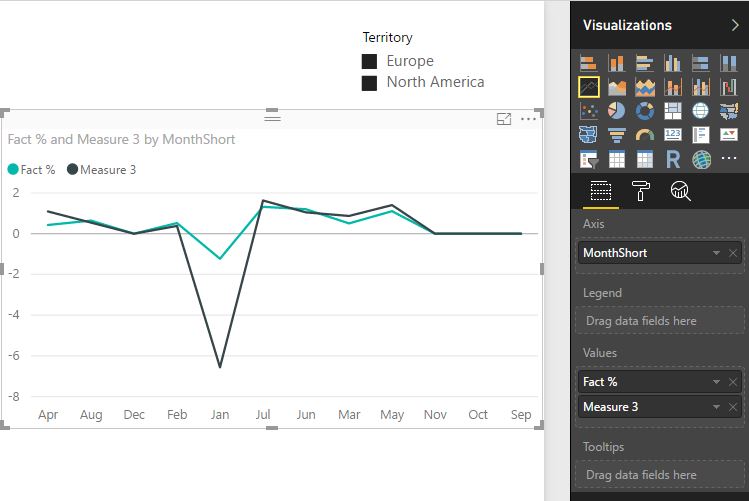
Task: Click the Tooltips field well
Action: tap(660, 475)
